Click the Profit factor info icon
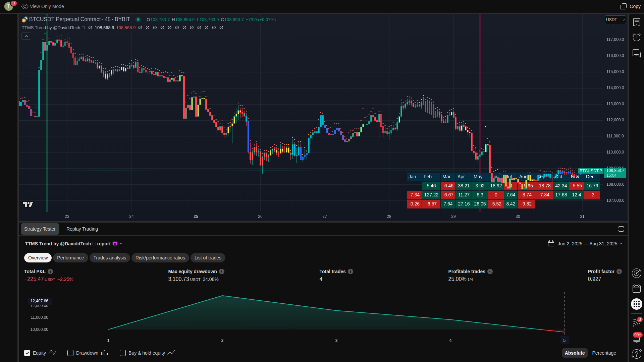Viewport: 644px width, 362px height. pyautogui.click(x=619, y=271)
